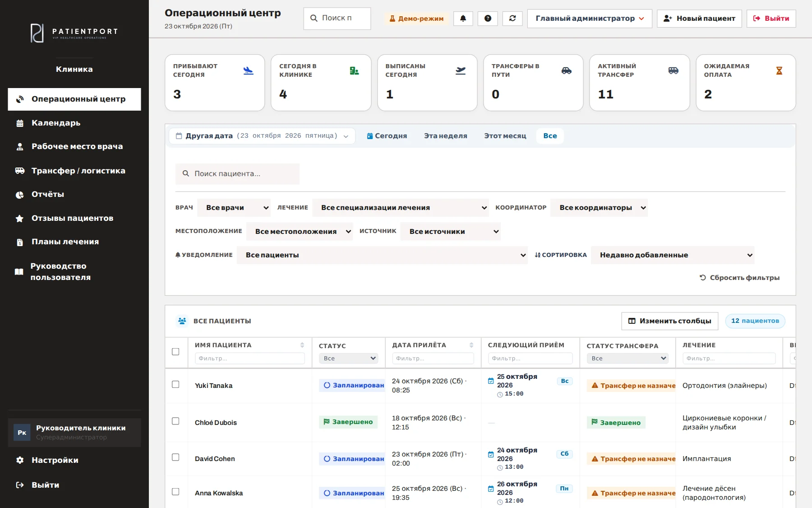
Task: Click the Имя пациента column filter field
Action: point(250,359)
